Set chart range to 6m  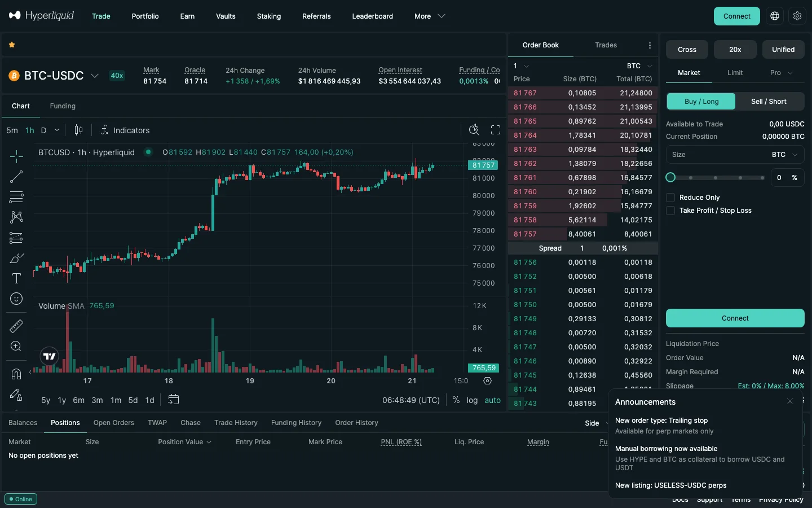79,400
